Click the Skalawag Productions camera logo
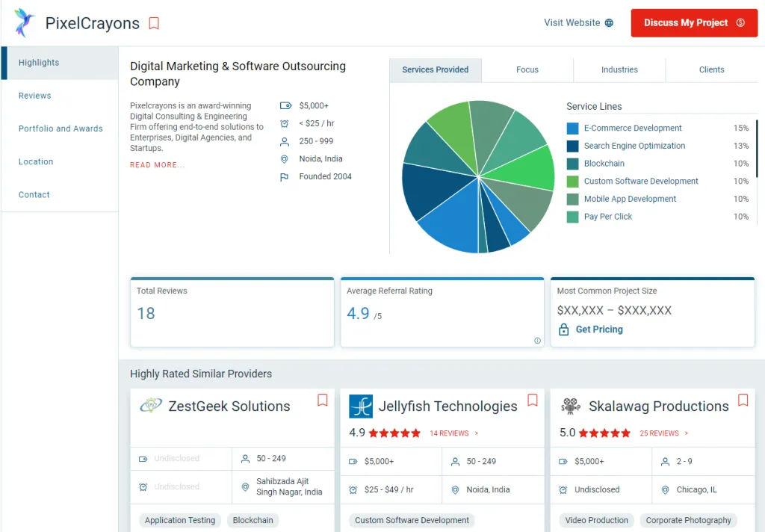765x532 pixels. (x=570, y=406)
